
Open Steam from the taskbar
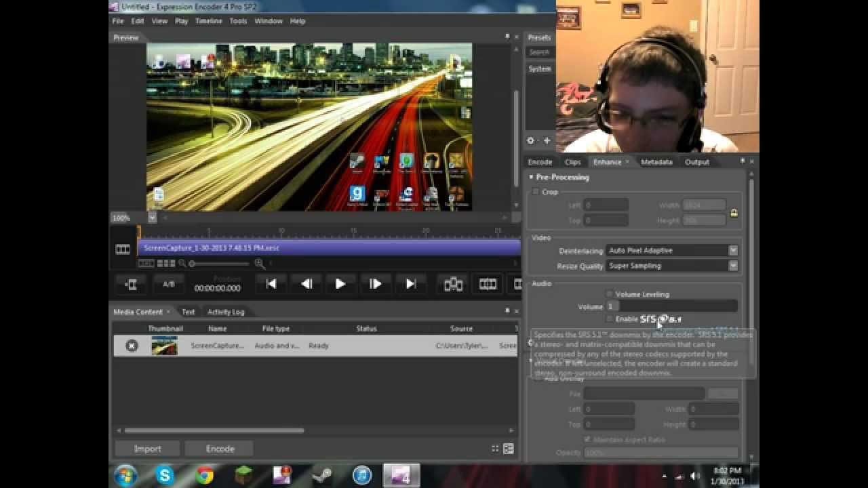pos(322,475)
